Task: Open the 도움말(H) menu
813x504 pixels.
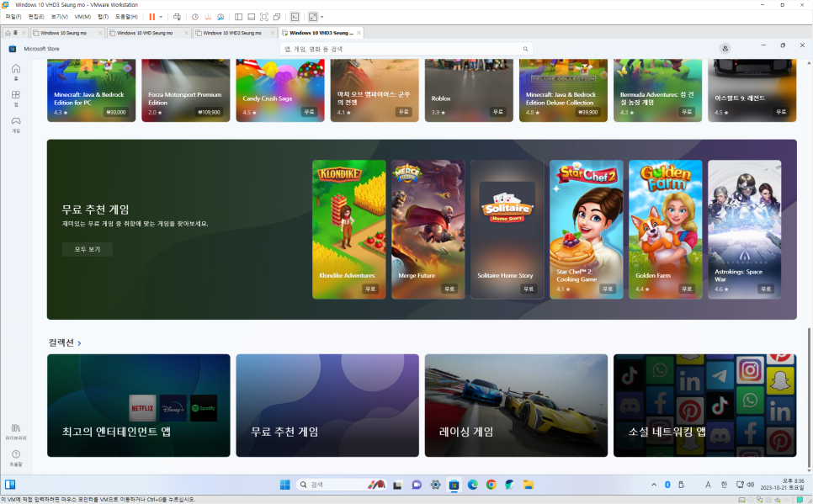Action: pyautogui.click(x=126, y=17)
